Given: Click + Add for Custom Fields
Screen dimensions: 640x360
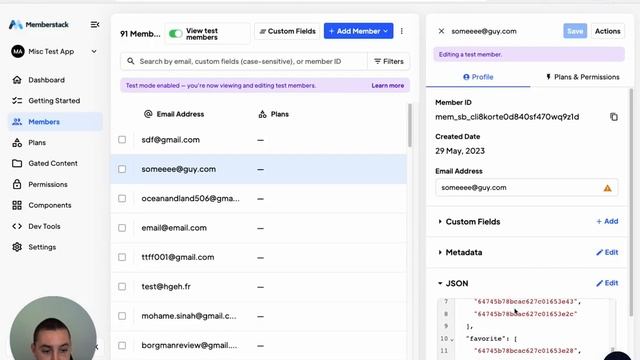Looking at the screenshot, I should click(607, 221).
